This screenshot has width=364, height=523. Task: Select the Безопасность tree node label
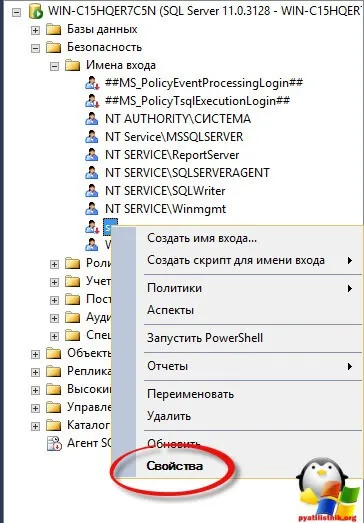pyautogui.click(x=104, y=47)
